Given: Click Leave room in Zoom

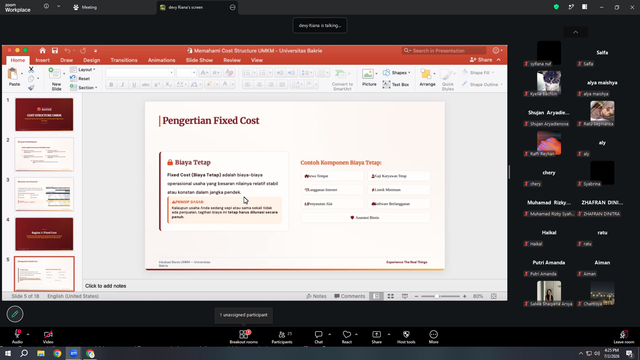Looking at the screenshot, I should click(624, 337).
